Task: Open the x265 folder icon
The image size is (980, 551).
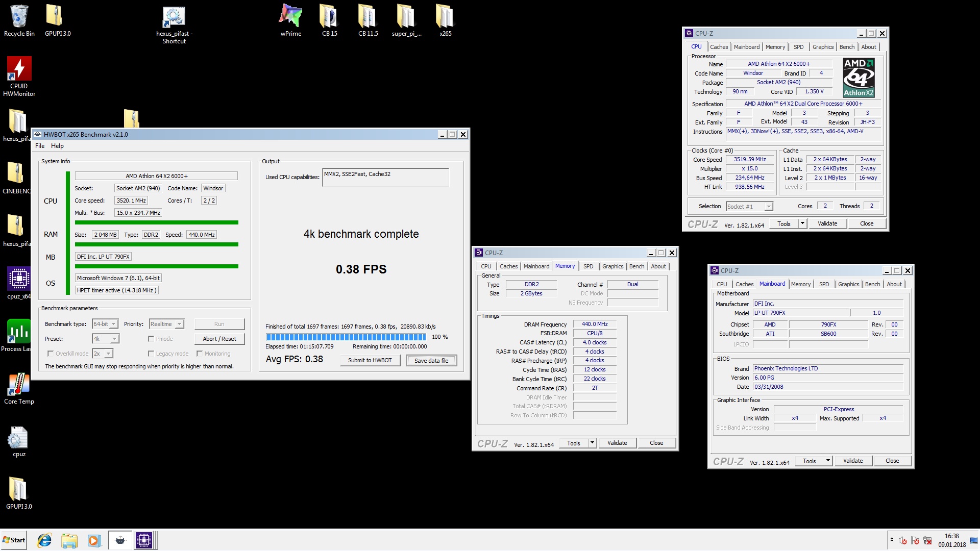Action: (x=445, y=20)
